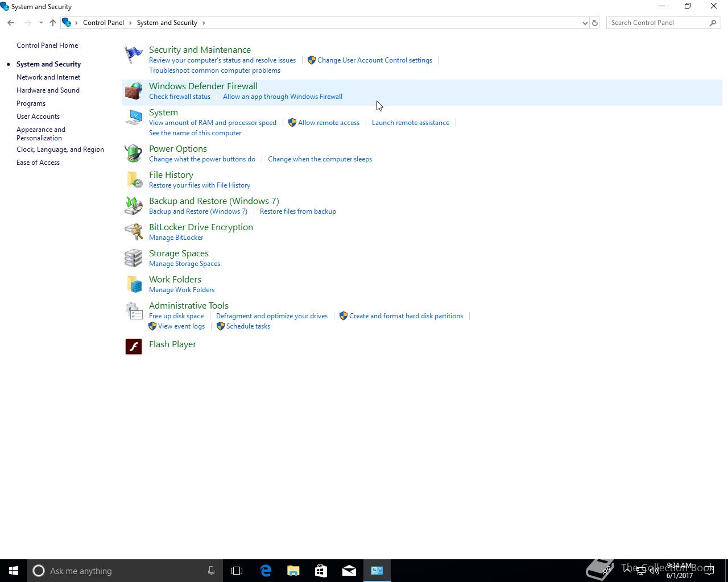Open Task View on the taskbar
The width and height of the screenshot is (728, 582).
point(237,571)
